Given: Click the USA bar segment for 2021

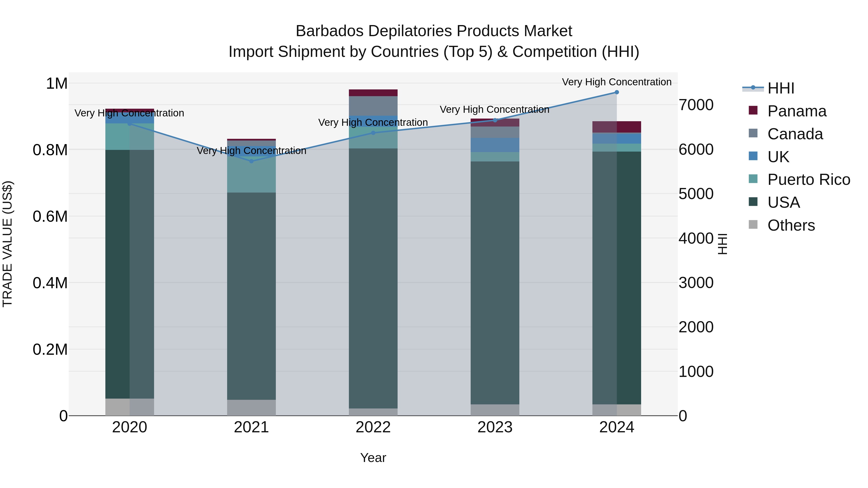Looking at the screenshot, I should (x=251, y=296).
